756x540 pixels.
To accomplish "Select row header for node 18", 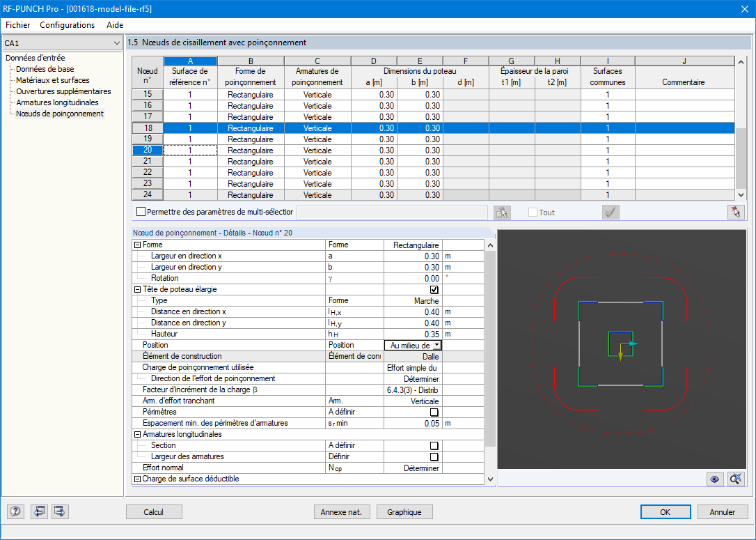I will pos(148,128).
